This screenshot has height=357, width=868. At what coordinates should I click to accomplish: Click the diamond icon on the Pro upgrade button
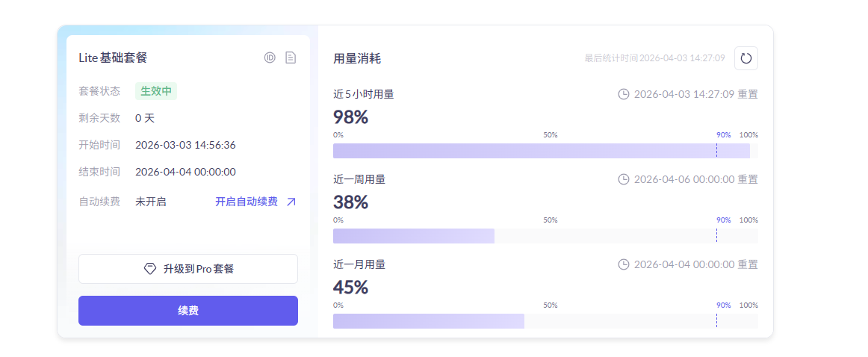[150, 269]
